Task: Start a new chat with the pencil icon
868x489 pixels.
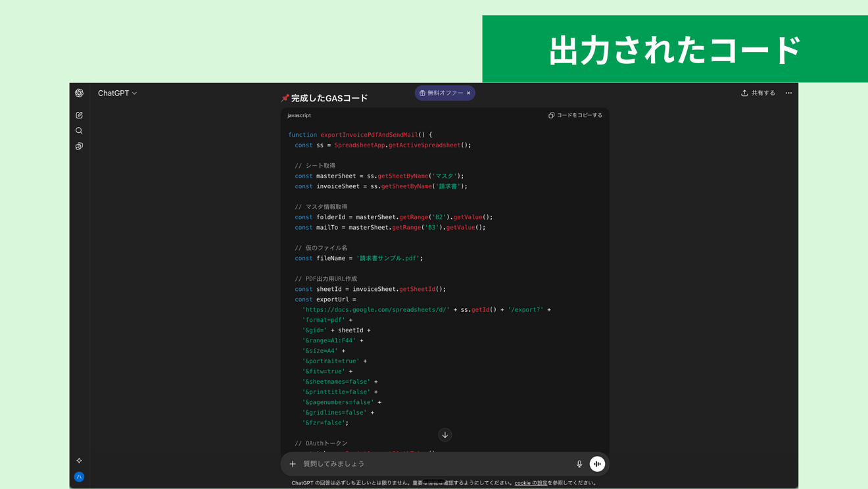Action: tap(79, 115)
